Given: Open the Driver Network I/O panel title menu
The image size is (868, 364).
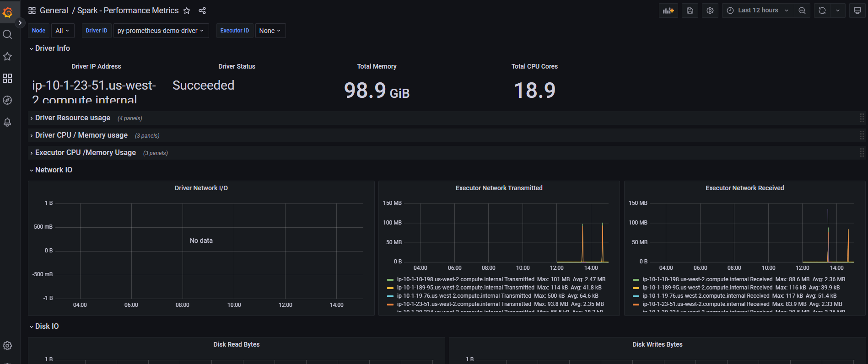Looking at the screenshot, I should click(x=201, y=188).
